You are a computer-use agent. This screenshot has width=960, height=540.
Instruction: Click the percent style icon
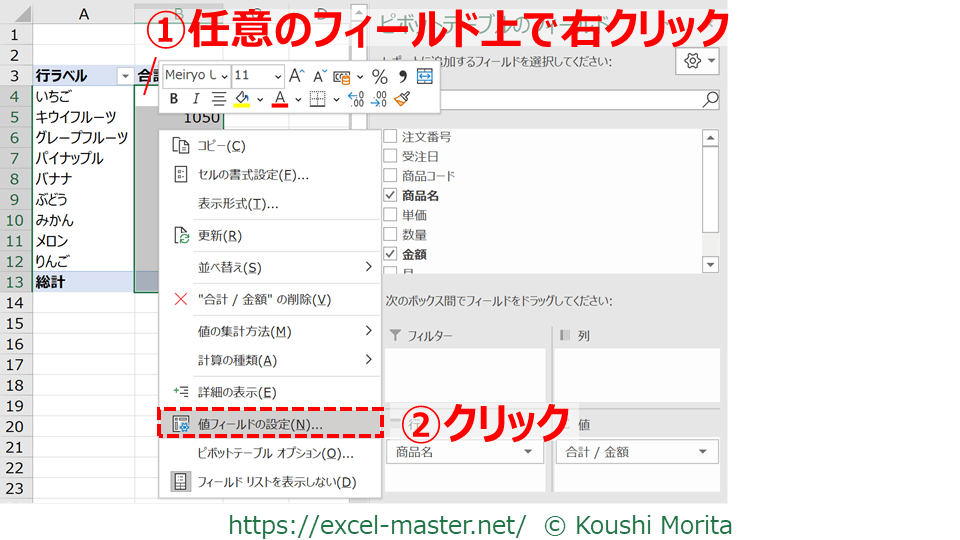(379, 76)
